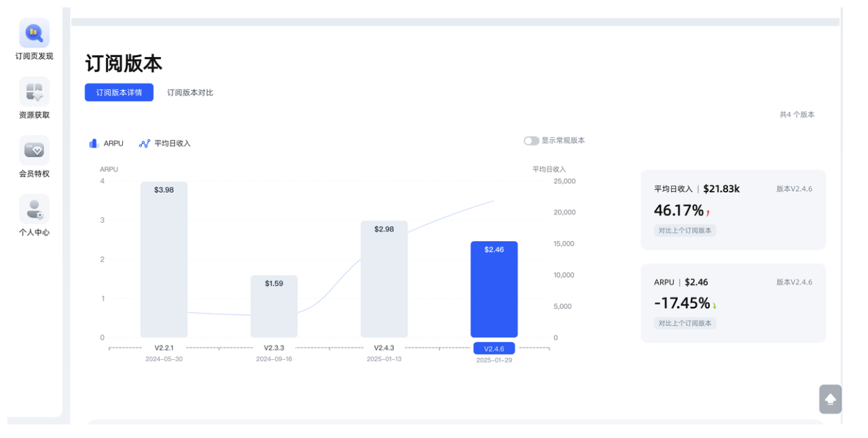Click the 2024-09-16 date label
The width and height of the screenshot is (868, 438).
coord(274,359)
